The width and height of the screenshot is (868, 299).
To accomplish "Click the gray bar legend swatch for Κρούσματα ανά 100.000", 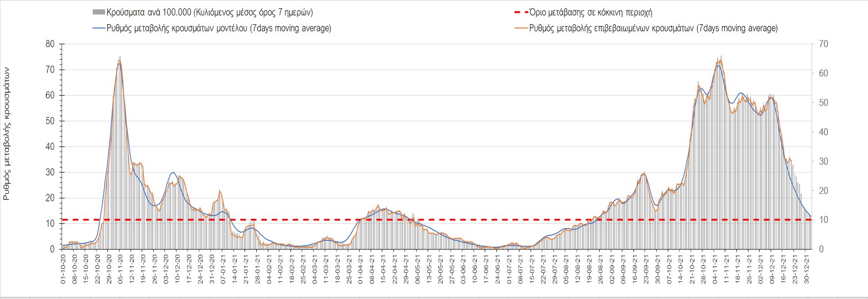I will coord(98,12).
